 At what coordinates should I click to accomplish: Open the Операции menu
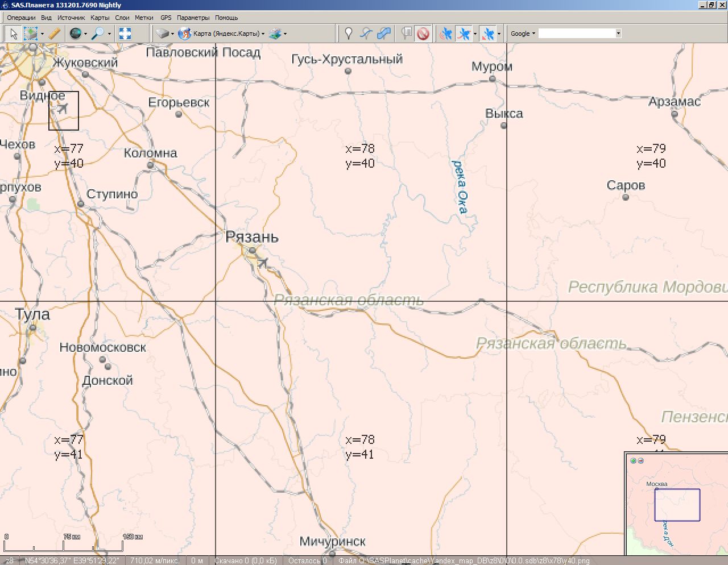click(21, 18)
